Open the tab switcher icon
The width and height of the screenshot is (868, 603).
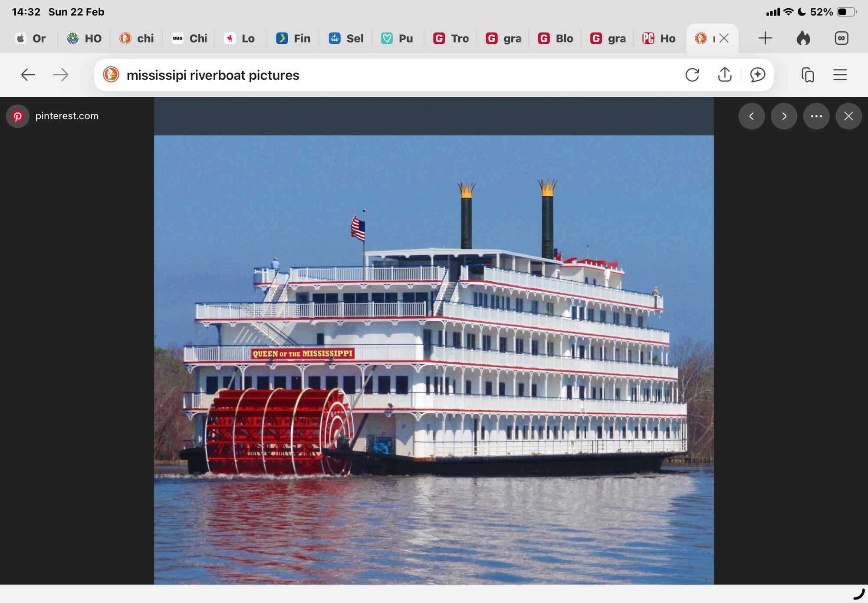808,75
